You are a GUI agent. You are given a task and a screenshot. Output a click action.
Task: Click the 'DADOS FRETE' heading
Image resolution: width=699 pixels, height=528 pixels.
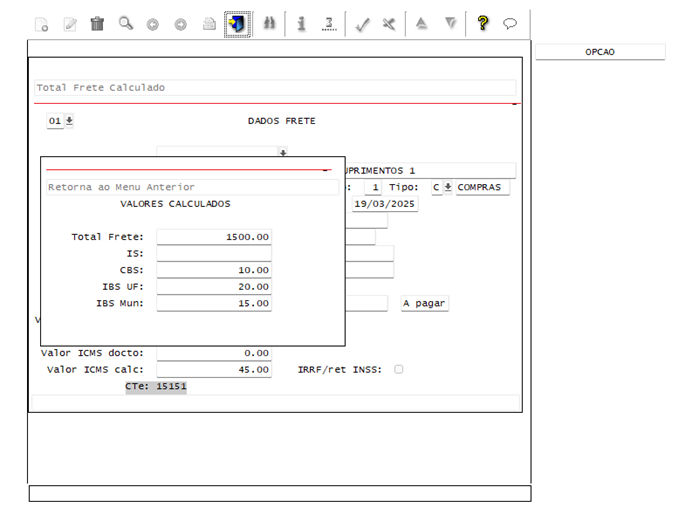(x=282, y=121)
